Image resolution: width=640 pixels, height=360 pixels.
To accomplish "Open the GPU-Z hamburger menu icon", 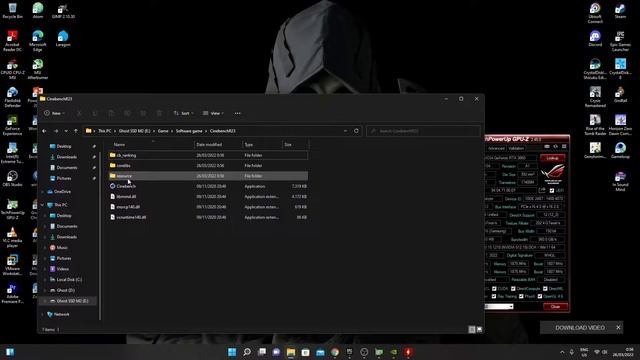I will 564,147.
